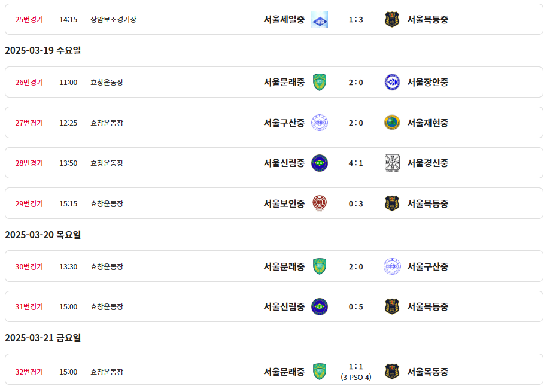Click 서울문래중 crest in match 26
The image size is (550, 392).
point(320,82)
